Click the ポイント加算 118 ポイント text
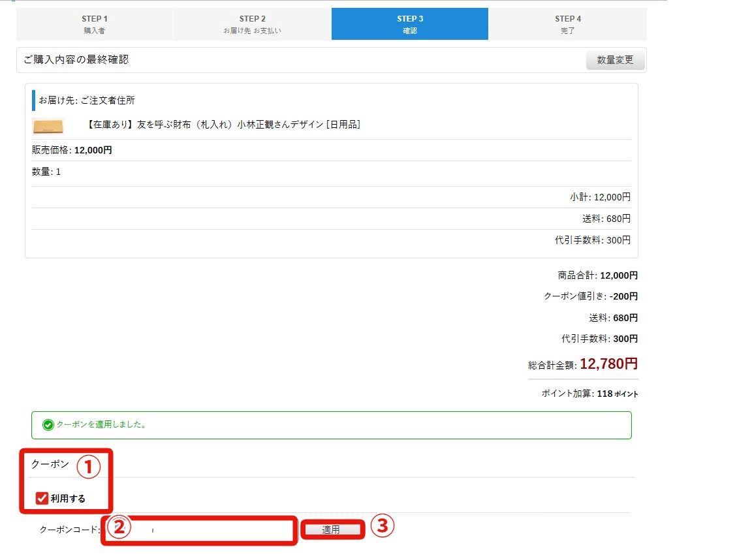This screenshot has height=560, width=752. 589,394
